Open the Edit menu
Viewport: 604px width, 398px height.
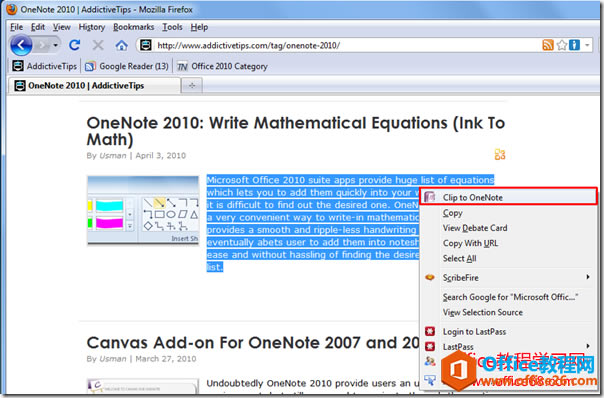pyautogui.click(x=38, y=27)
